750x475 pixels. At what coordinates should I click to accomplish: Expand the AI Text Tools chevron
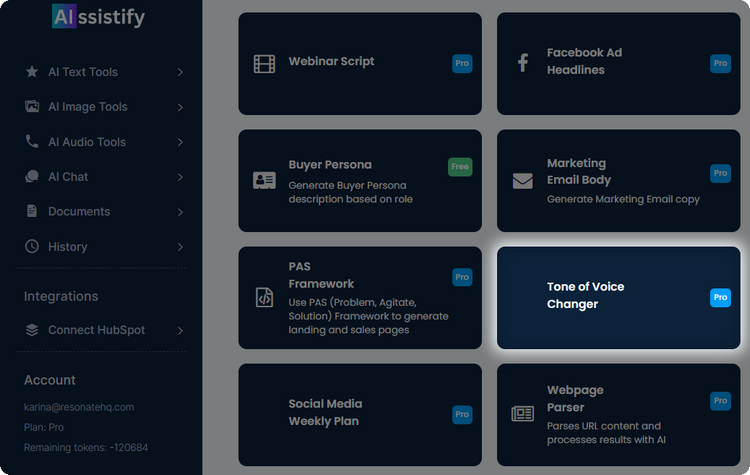180,72
